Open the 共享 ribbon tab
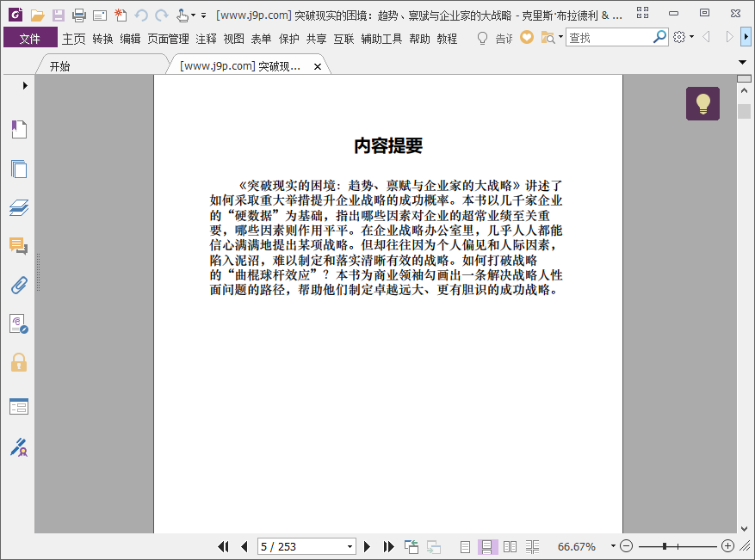The height and width of the screenshot is (560, 755). coord(316,39)
